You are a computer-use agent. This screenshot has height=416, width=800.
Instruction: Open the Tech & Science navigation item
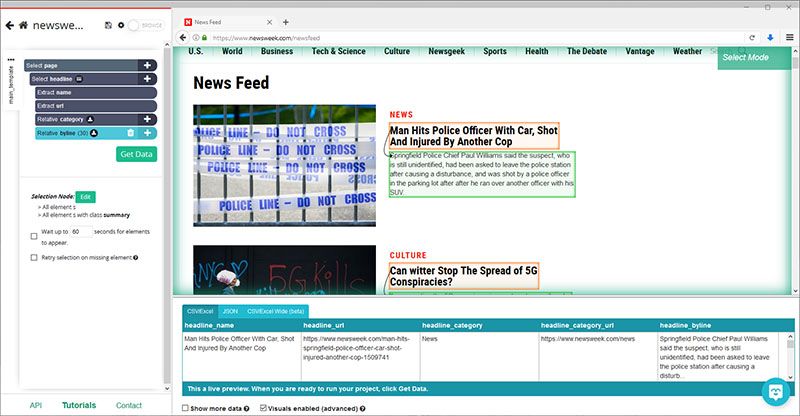coord(339,51)
